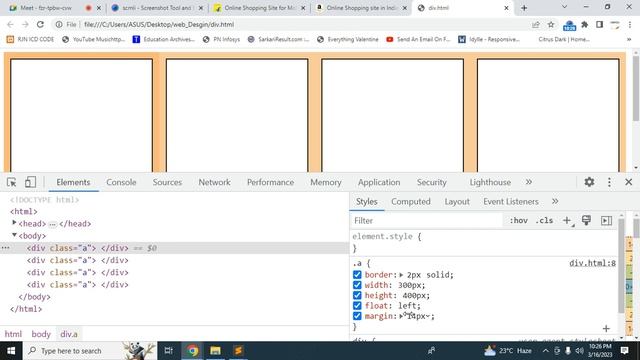Toggle the rendering emulation paintbrush icon

(587, 220)
